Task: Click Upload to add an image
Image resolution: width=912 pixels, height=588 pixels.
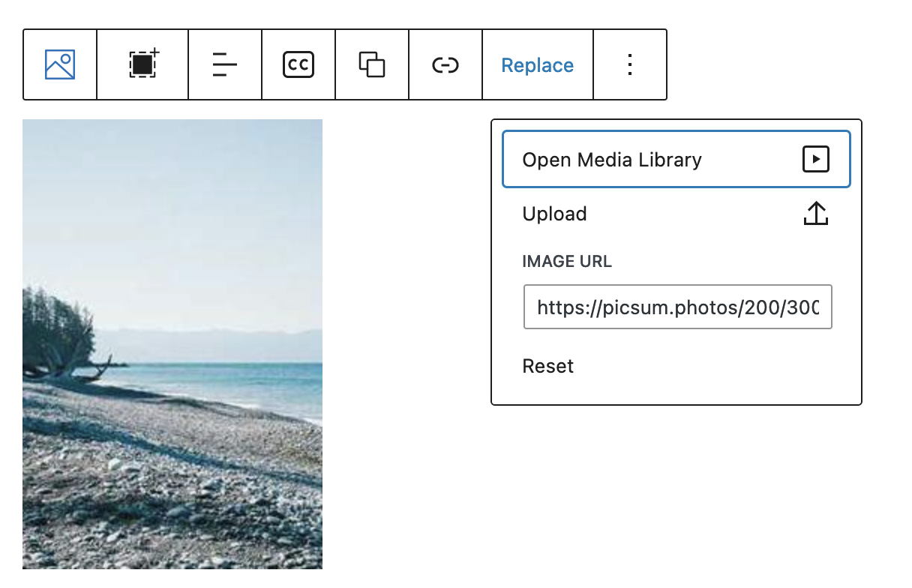Action: tap(554, 213)
